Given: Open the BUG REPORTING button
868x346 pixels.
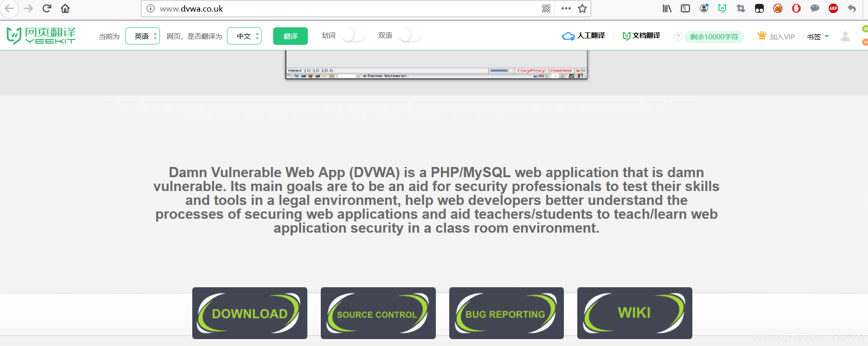Looking at the screenshot, I should pos(507,313).
